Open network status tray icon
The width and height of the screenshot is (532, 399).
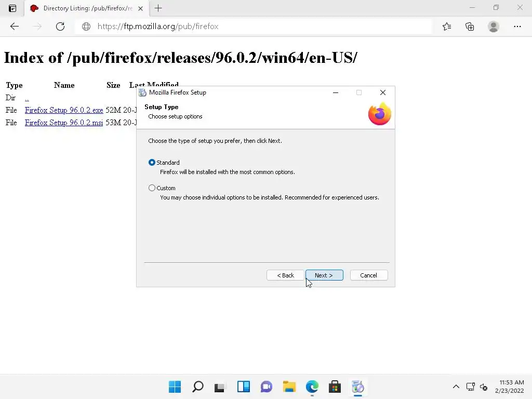(x=470, y=387)
